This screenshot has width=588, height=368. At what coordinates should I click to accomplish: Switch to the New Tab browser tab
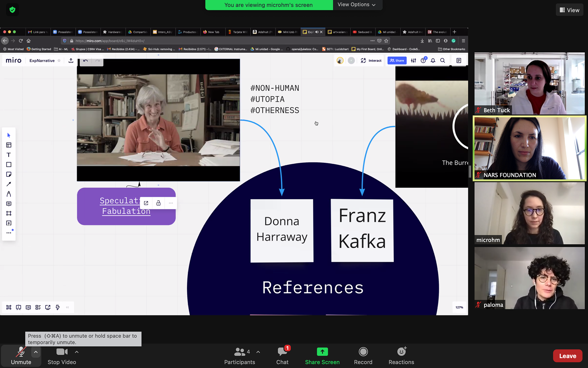(213, 32)
